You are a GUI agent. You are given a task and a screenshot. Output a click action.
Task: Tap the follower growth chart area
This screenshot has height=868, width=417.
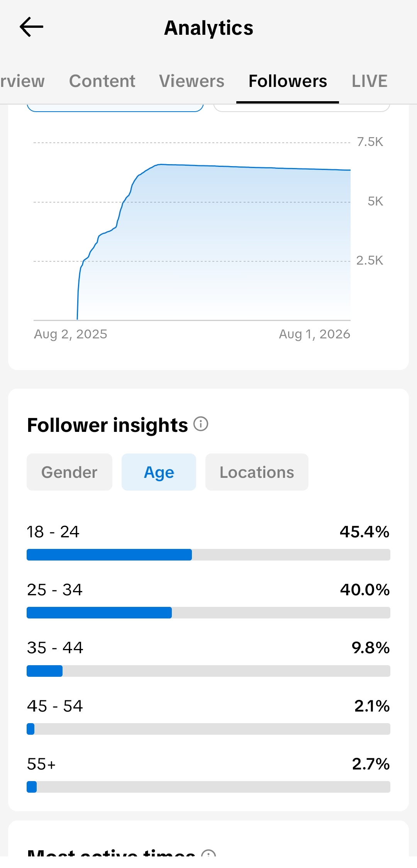point(192,231)
